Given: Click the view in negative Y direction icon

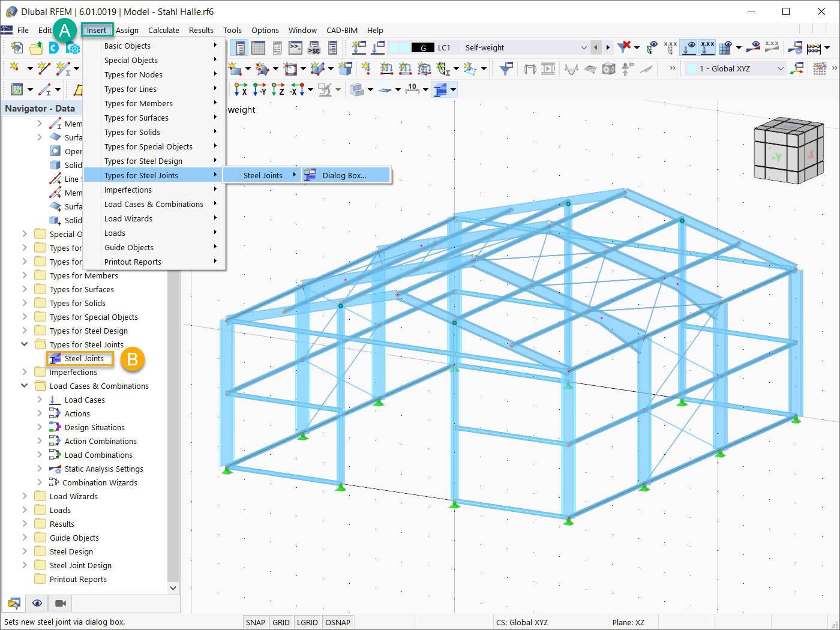Looking at the screenshot, I should point(259,89).
